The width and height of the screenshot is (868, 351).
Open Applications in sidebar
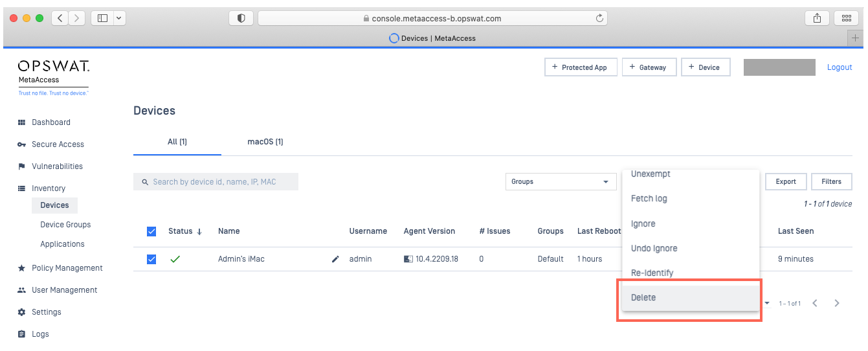(62, 244)
